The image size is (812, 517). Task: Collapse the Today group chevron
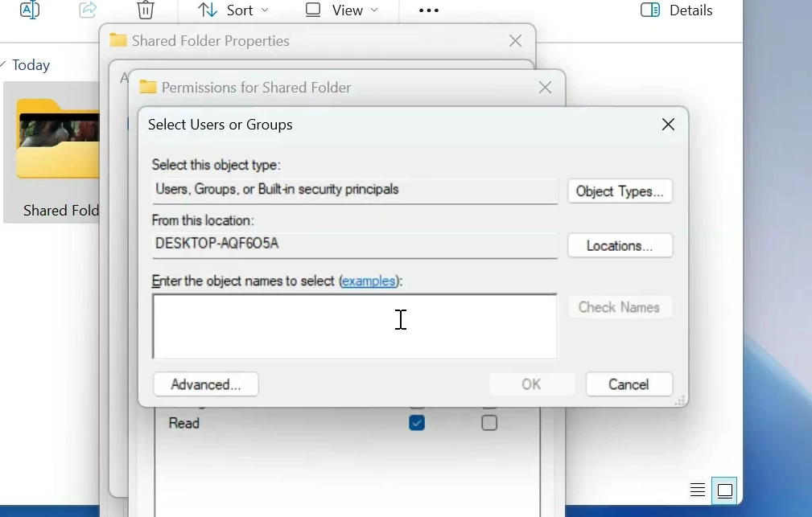pos(3,64)
